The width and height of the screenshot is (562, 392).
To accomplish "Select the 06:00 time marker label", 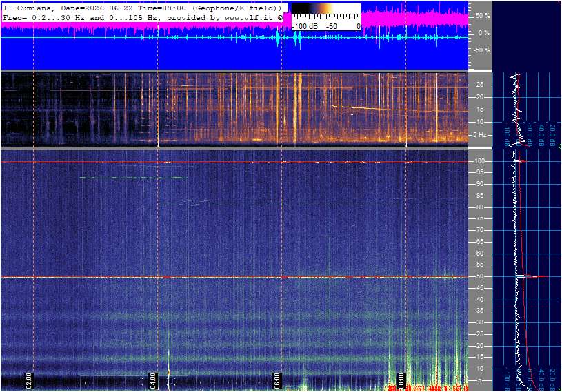I will coord(277,381).
